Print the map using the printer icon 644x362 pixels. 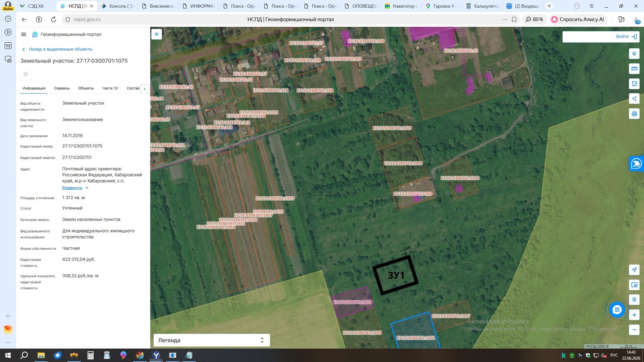(634, 114)
